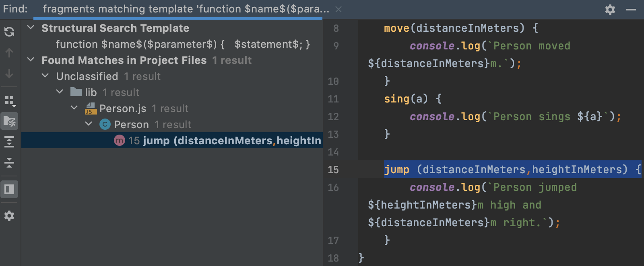Go to previous occurrence with up arrow
This screenshot has height=266, width=644.
pos(9,53)
